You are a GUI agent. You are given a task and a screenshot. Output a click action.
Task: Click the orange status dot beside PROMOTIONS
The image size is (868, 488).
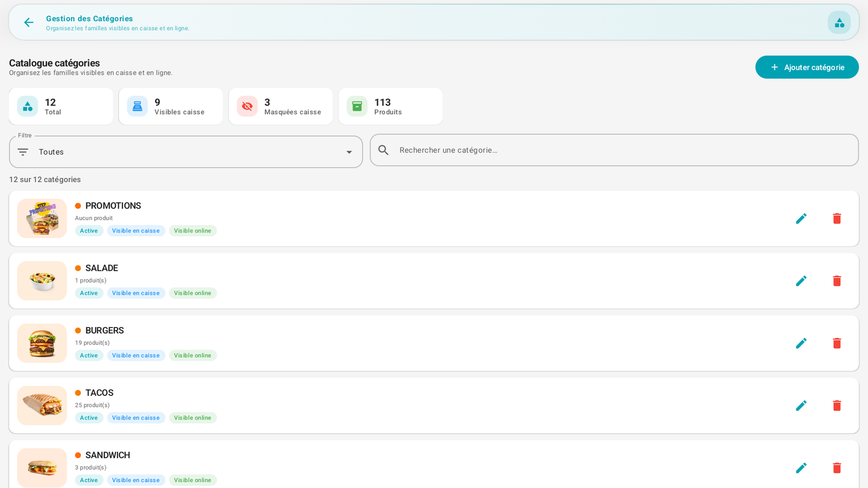[x=78, y=206]
